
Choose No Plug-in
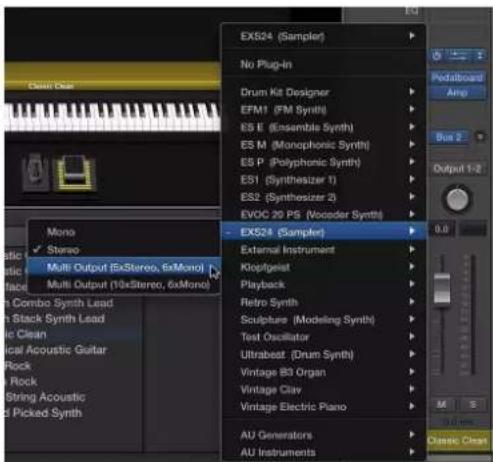[324, 64]
